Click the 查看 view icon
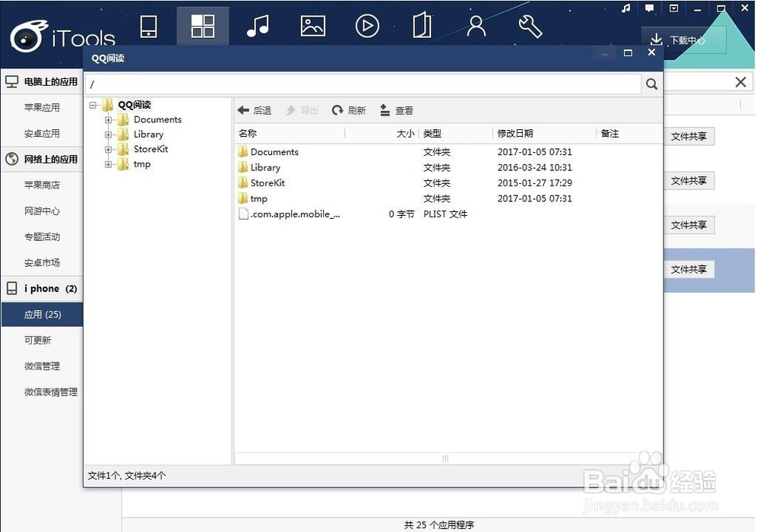760x532 pixels. tap(385, 110)
